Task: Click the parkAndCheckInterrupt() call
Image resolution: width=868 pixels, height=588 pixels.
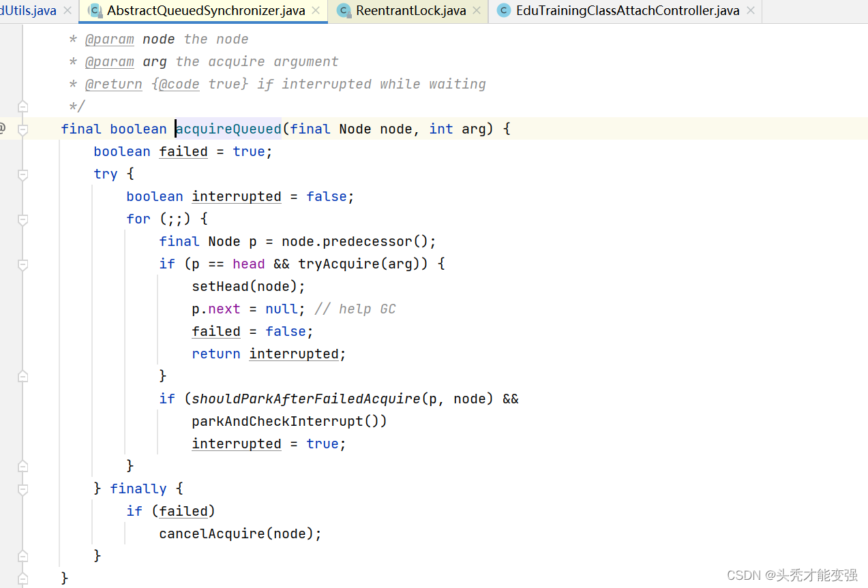Action: pyautogui.click(x=289, y=421)
